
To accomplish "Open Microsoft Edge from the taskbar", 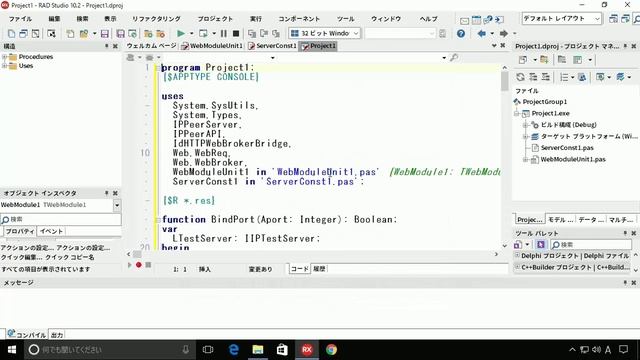I will pyautogui.click(x=233, y=350).
